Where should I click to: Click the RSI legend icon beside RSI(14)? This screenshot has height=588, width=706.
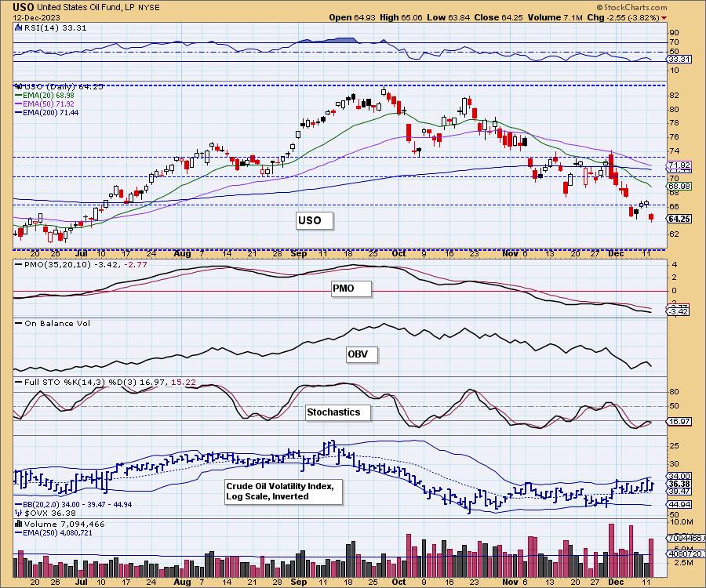point(19,27)
